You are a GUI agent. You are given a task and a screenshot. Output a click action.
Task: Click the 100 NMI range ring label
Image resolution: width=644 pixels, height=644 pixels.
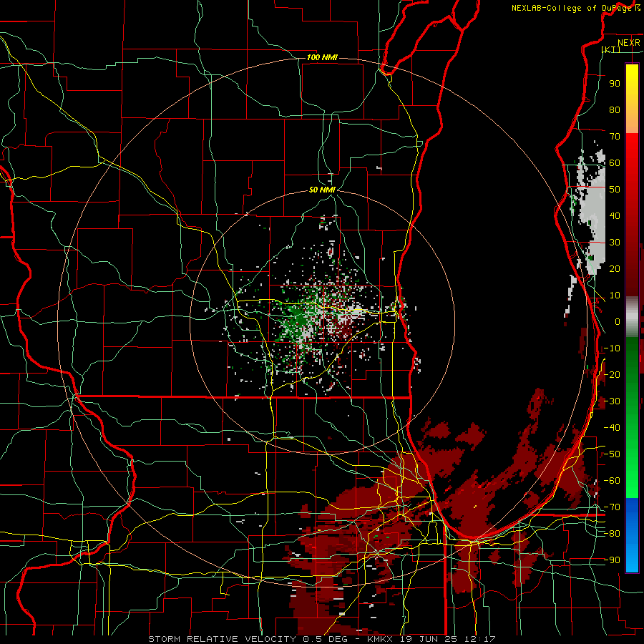322,57
